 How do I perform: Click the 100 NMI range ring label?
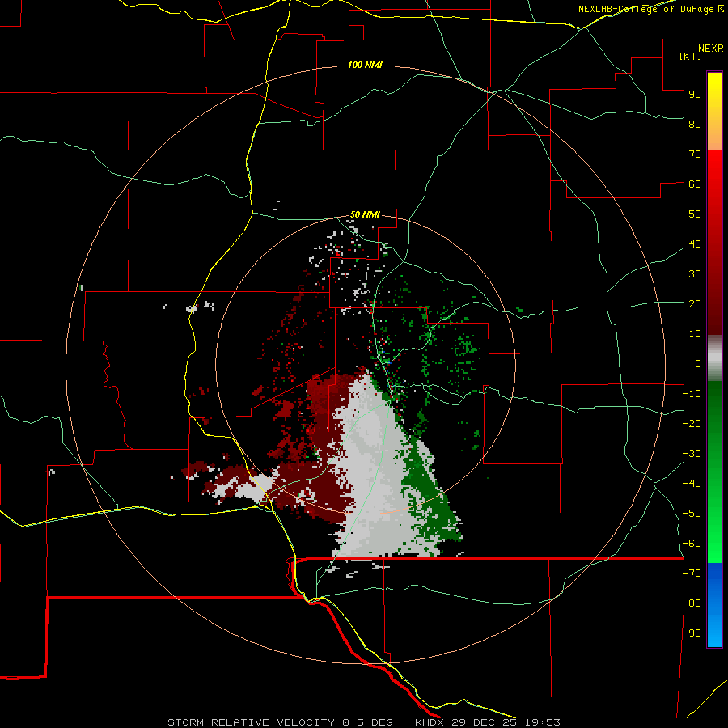tap(365, 65)
